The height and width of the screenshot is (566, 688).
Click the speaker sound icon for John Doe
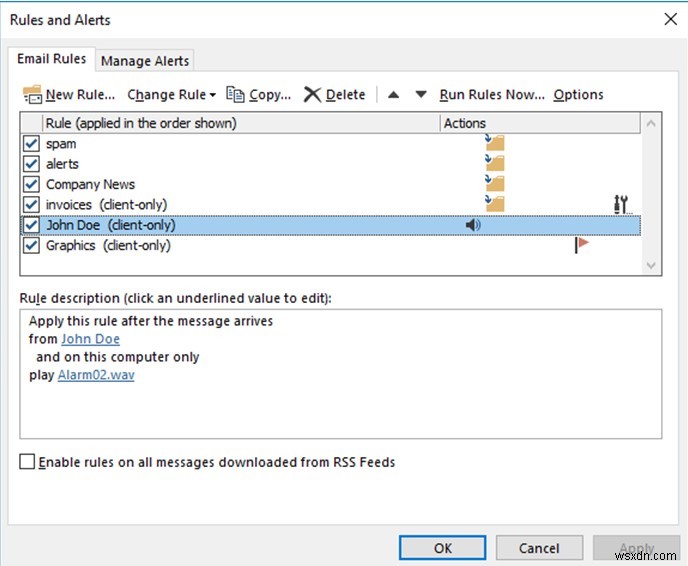coord(473,225)
